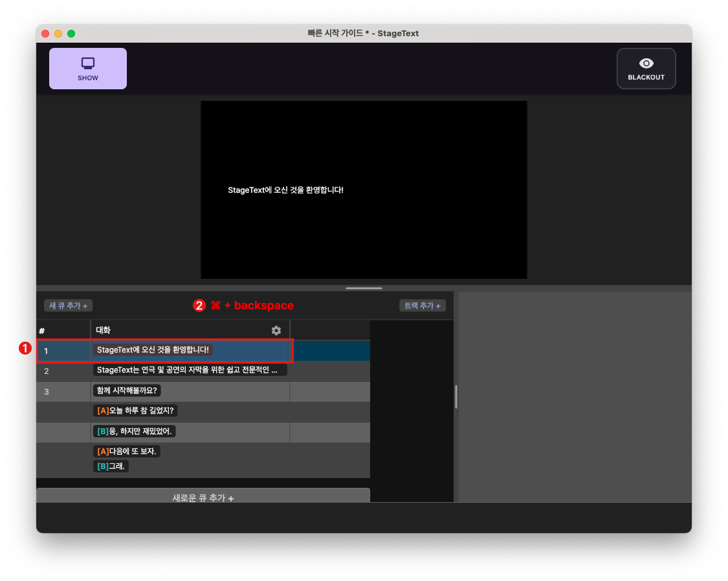Open the gear settings in 대화 column

click(276, 331)
